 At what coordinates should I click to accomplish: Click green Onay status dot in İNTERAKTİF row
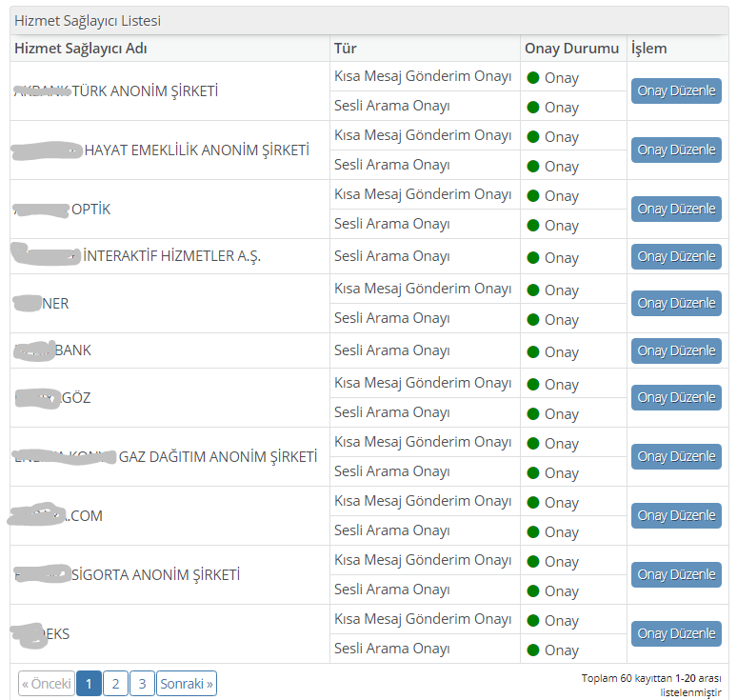(x=533, y=258)
